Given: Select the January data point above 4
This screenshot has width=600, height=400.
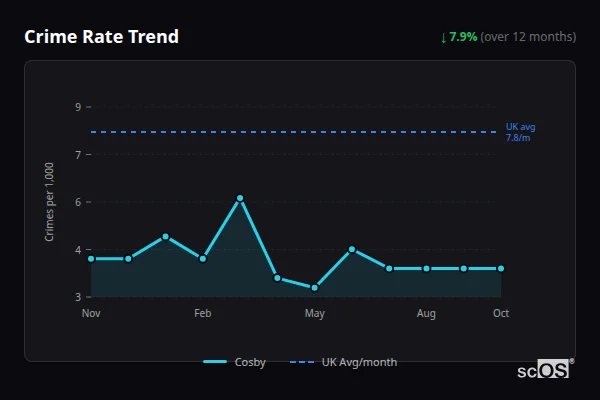Looking at the screenshot, I should point(166,237).
